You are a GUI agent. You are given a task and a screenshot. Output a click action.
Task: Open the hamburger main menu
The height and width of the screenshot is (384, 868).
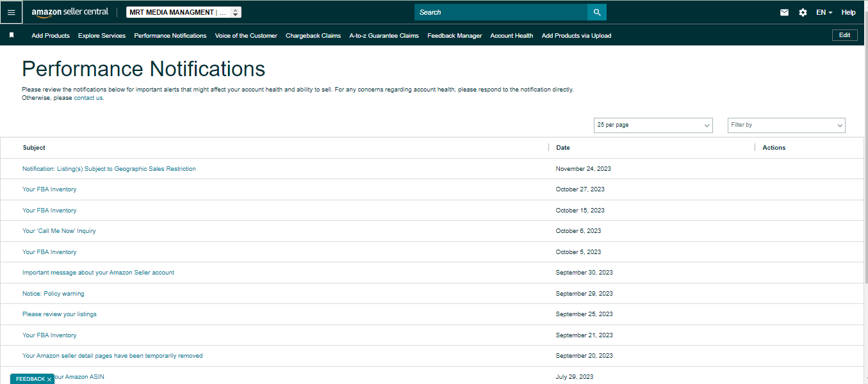[x=12, y=12]
